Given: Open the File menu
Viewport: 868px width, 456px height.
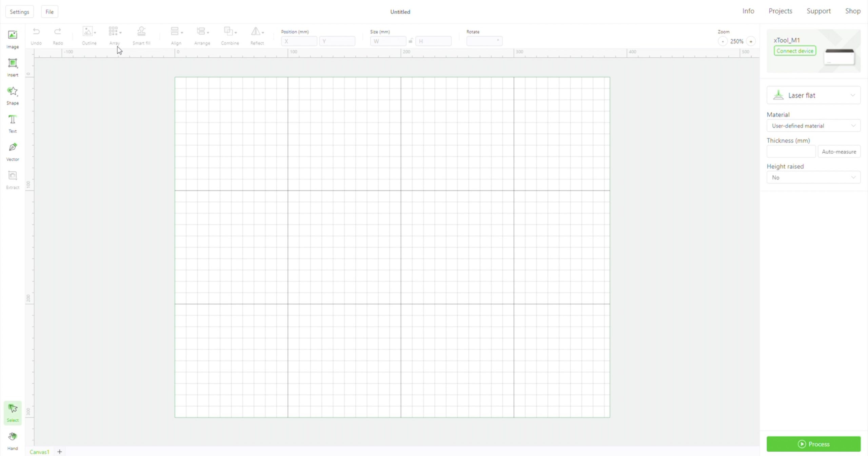Looking at the screenshot, I should pyautogui.click(x=50, y=12).
